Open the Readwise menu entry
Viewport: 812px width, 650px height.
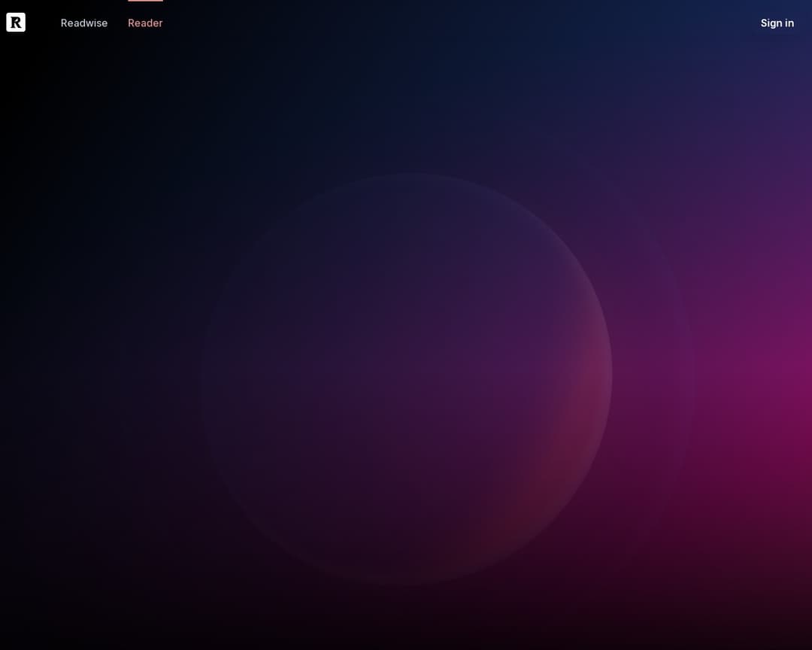point(84,23)
